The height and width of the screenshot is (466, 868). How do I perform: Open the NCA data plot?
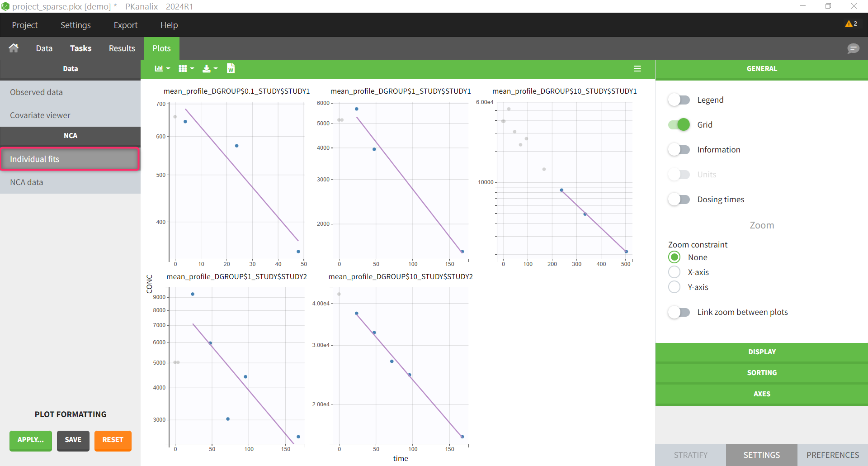(27, 182)
